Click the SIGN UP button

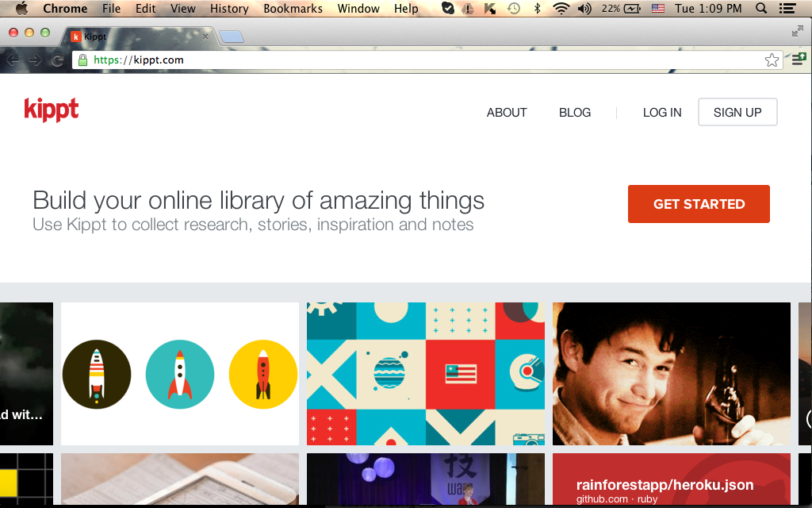pyautogui.click(x=737, y=112)
